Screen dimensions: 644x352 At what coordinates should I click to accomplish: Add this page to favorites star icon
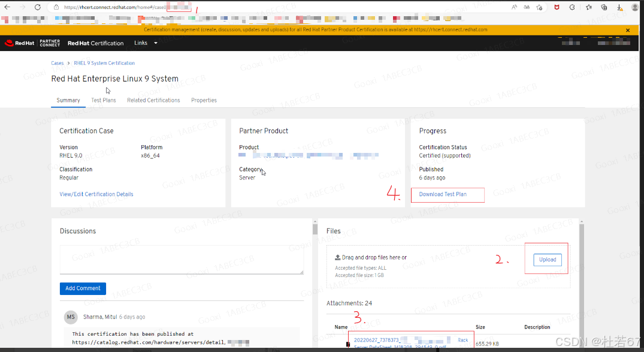[539, 7]
